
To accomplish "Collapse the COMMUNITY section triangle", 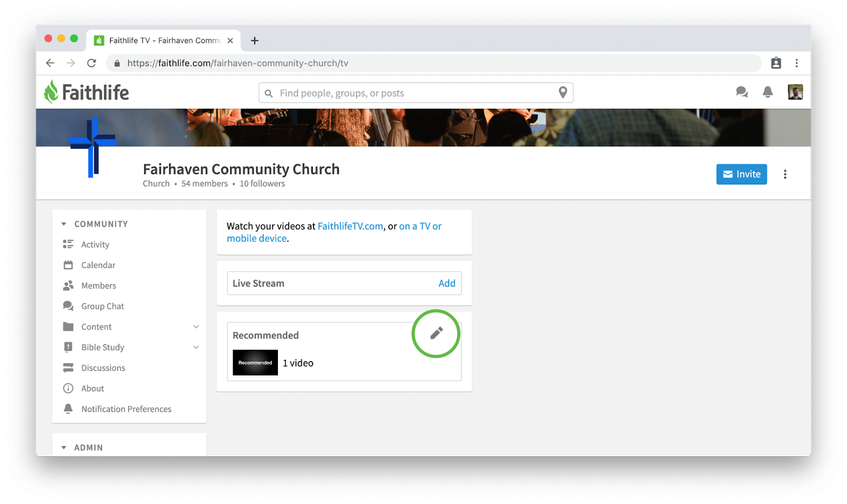I will point(64,224).
